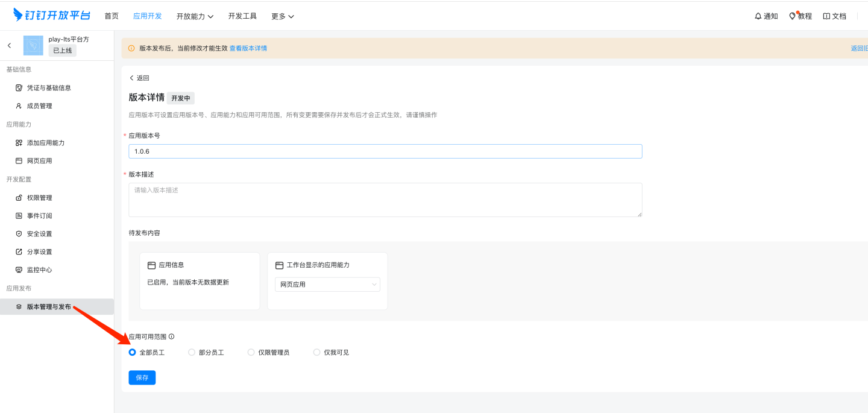The height and width of the screenshot is (413, 868).
Task: Click the DingTalk Open Platform logo
Action: [x=53, y=16]
